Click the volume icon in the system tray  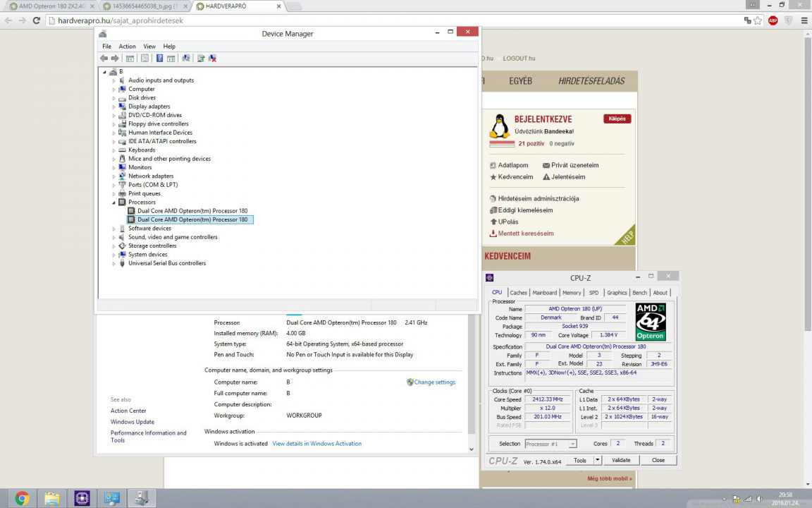point(759,500)
